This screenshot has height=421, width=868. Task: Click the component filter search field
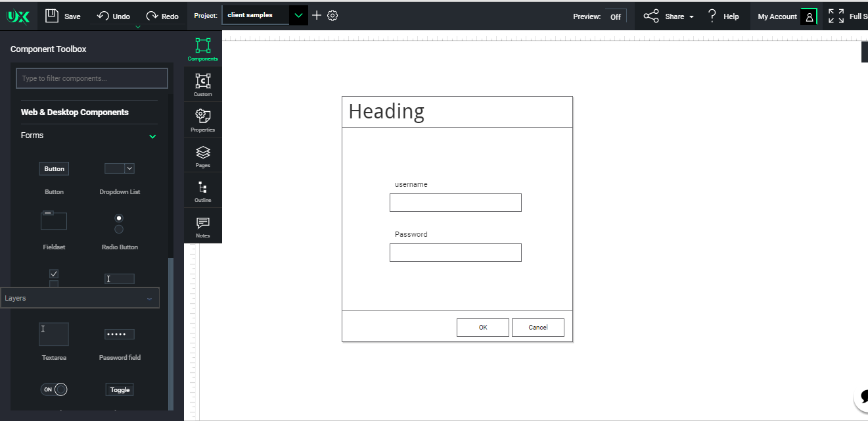click(x=91, y=78)
